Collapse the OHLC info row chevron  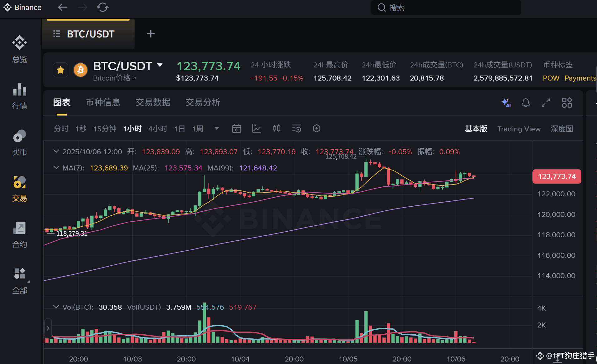click(x=56, y=151)
